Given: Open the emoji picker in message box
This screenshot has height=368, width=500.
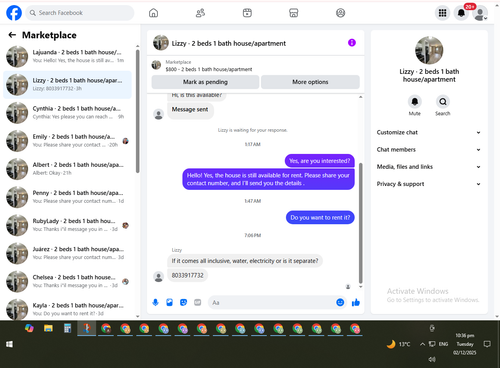Looking at the screenshot, I should (x=340, y=302).
